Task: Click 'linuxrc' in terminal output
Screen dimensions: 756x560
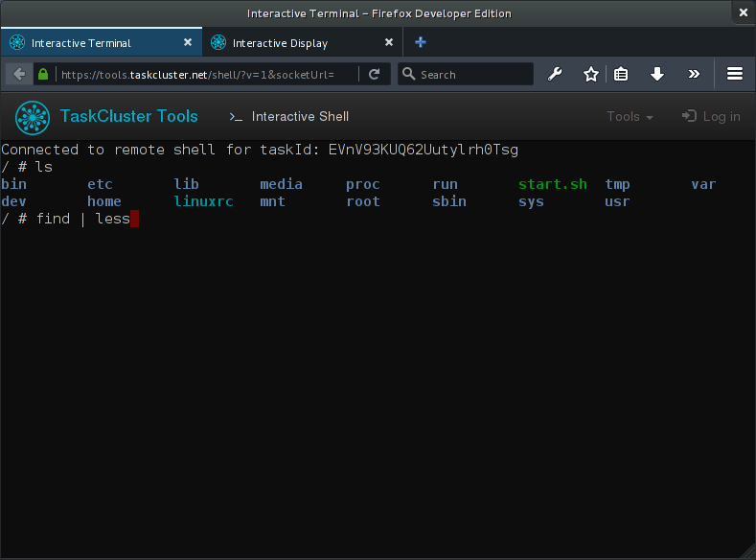Action: [203, 201]
